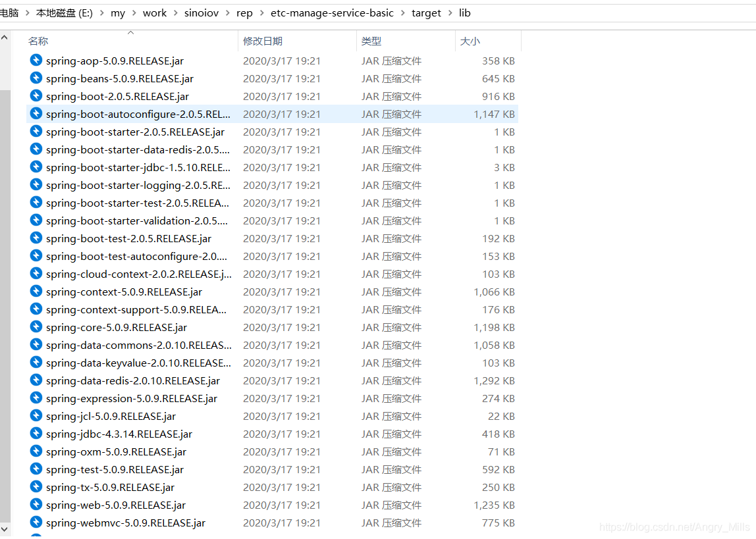Click the icon of spring-data-redis-2.0.10.RELEASE.jar

[x=36, y=380]
